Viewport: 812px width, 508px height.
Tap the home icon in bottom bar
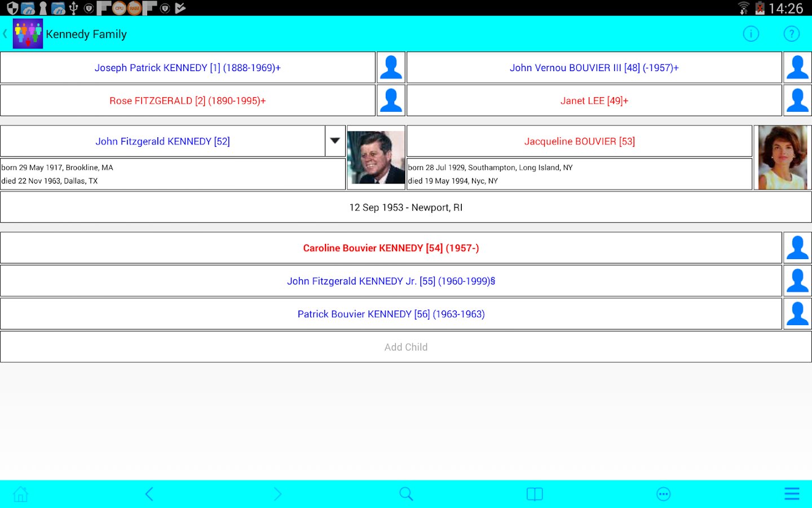point(21,494)
